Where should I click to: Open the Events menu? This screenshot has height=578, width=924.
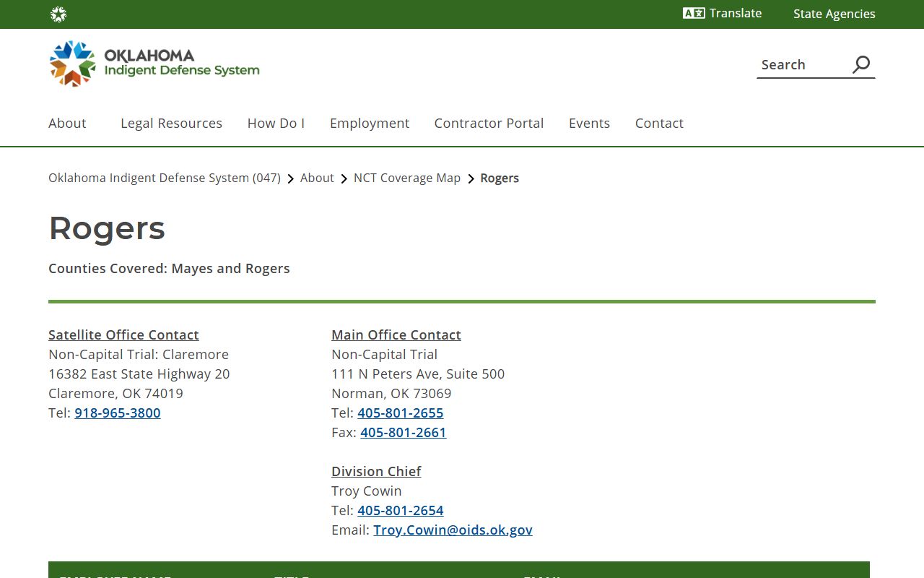[x=589, y=124]
